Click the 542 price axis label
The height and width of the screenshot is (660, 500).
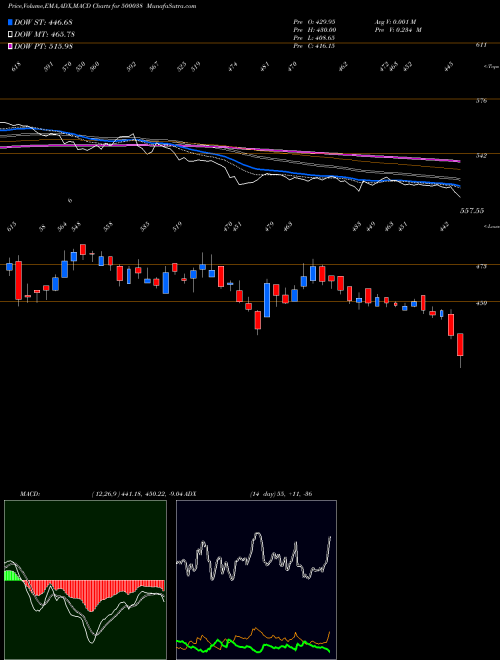pyautogui.click(x=481, y=156)
